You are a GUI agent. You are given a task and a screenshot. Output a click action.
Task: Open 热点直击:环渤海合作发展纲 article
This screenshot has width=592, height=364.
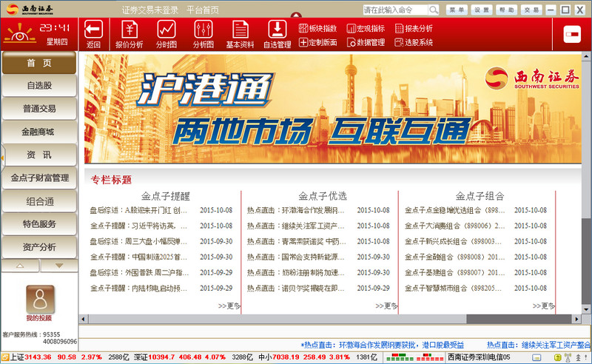(295, 210)
